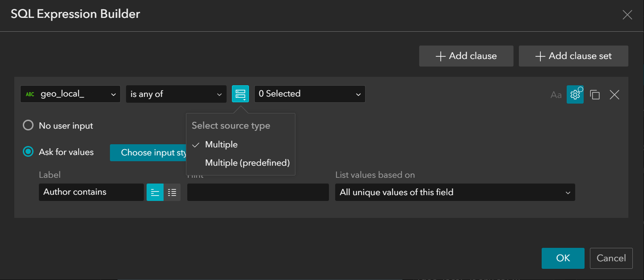This screenshot has height=280, width=644.
Task: Click the clause settings gear icon
Action: 575,95
